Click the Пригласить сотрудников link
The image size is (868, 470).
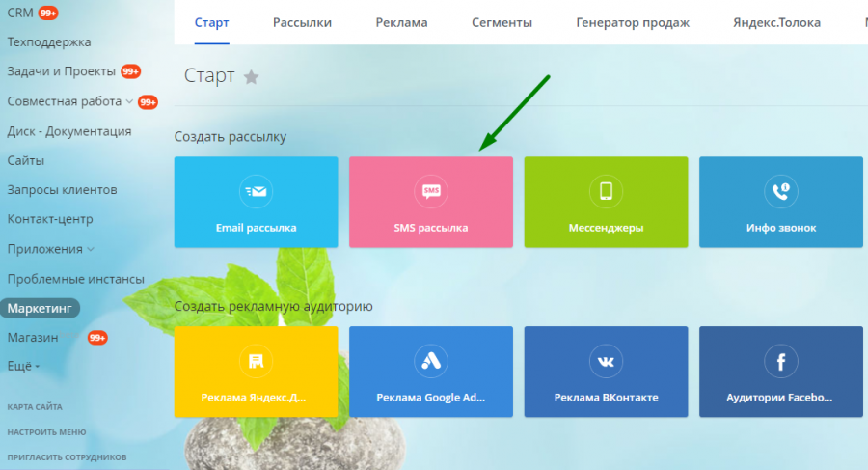(67, 457)
